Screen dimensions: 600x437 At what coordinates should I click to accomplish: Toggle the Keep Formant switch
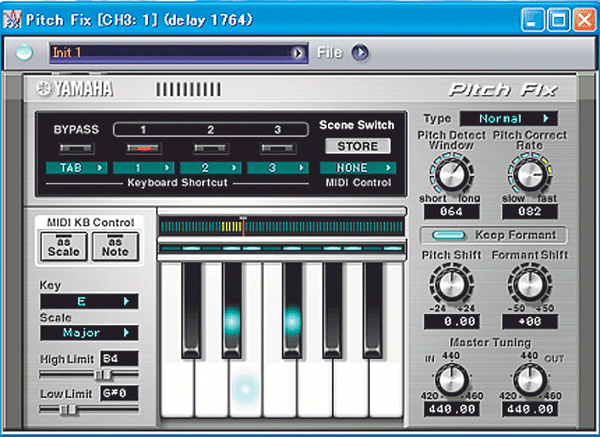[x=448, y=235]
